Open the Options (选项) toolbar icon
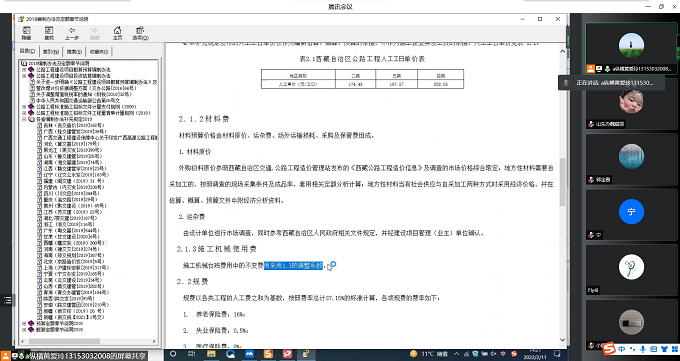This screenshot has width=680, height=361. pyautogui.click(x=140, y=33)
